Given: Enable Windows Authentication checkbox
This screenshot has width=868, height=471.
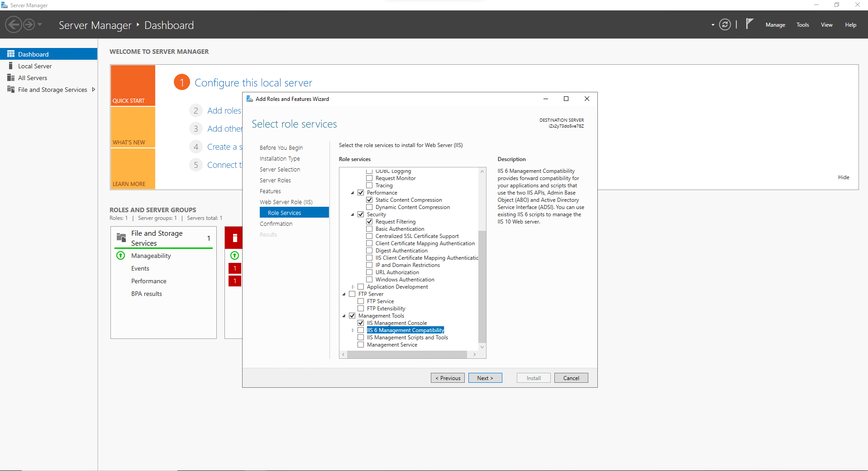Looking at the screenshot, I should coord(369,280).
